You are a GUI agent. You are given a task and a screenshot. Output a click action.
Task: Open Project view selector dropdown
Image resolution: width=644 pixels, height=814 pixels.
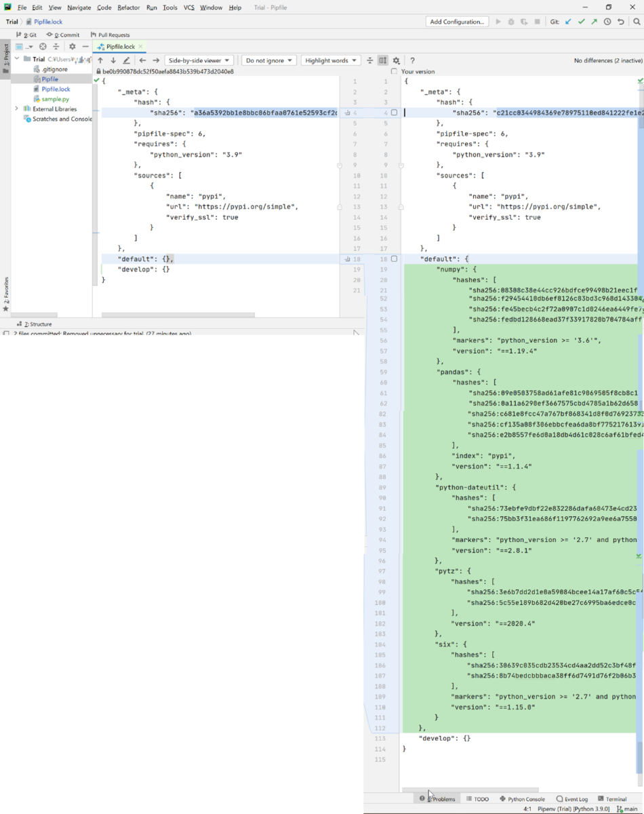pos(24,47)
